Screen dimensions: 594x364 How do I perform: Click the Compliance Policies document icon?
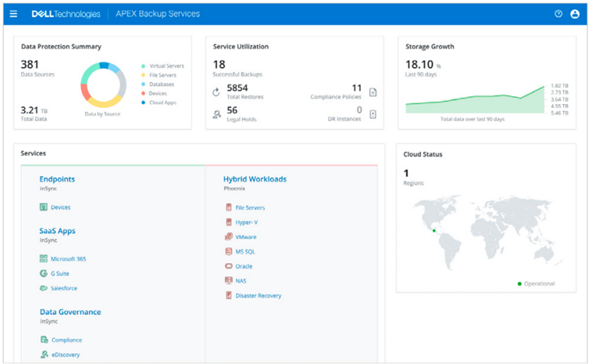click(x=373, y=93)
